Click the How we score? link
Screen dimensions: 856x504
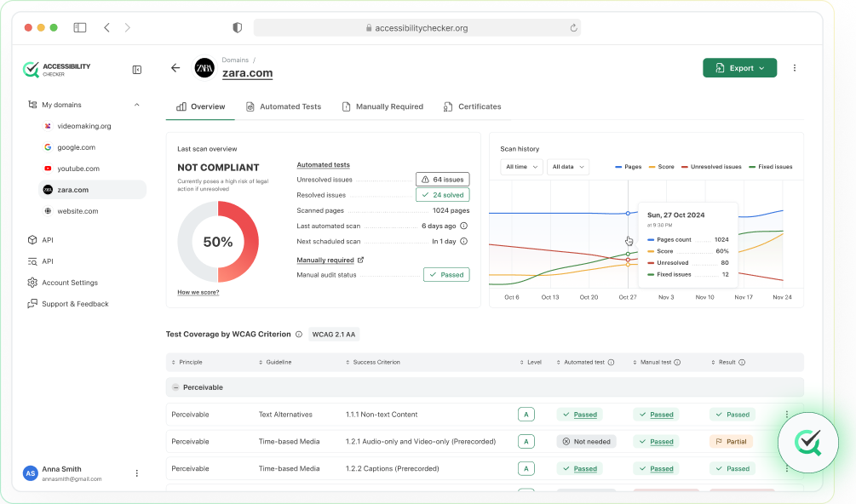198,292
